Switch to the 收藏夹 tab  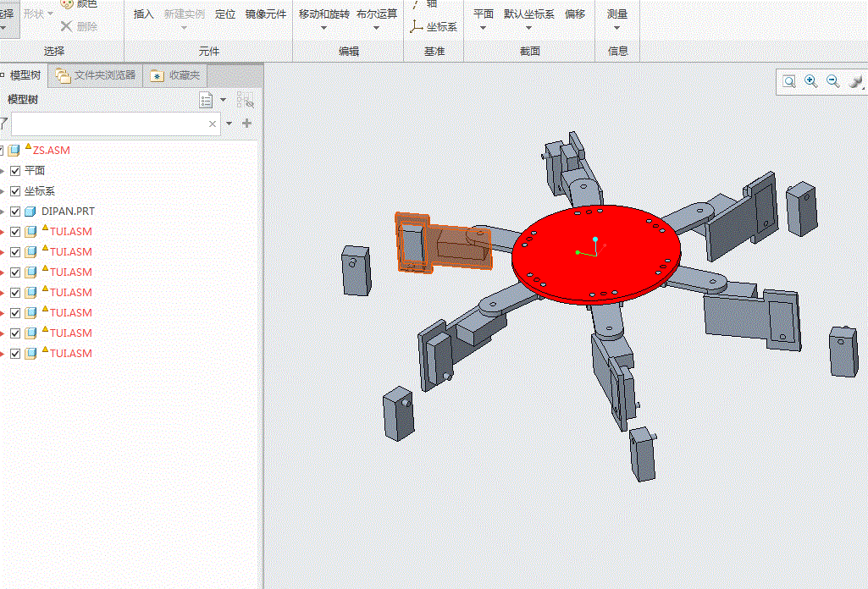(175, 75)
